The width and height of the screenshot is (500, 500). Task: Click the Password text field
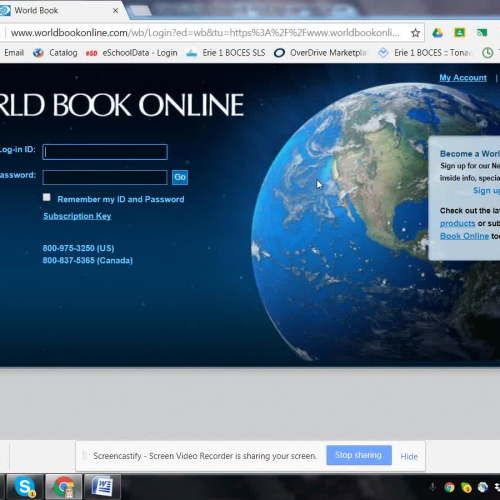(x=105, y=177)
